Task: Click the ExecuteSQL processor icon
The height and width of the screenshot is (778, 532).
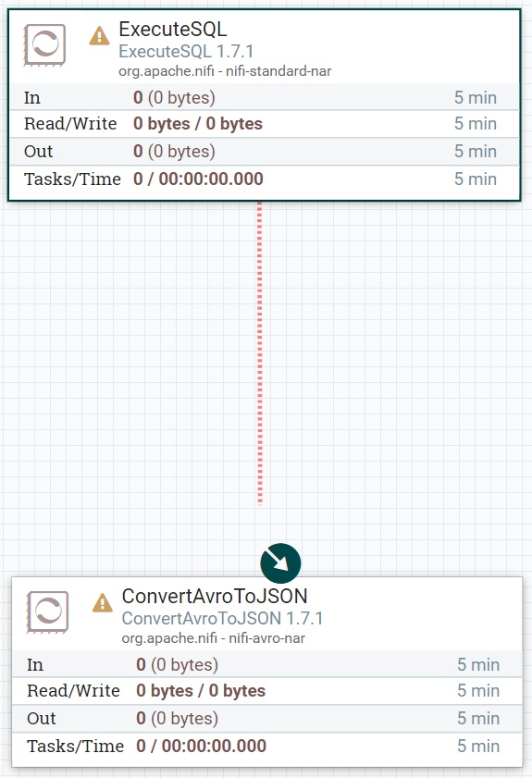Action: [x=44, y=45]
